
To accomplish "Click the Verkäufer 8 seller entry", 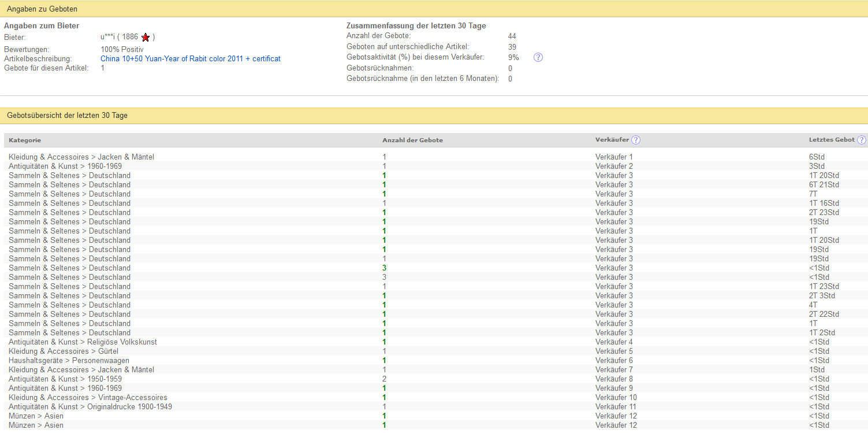I will [614, 379].
